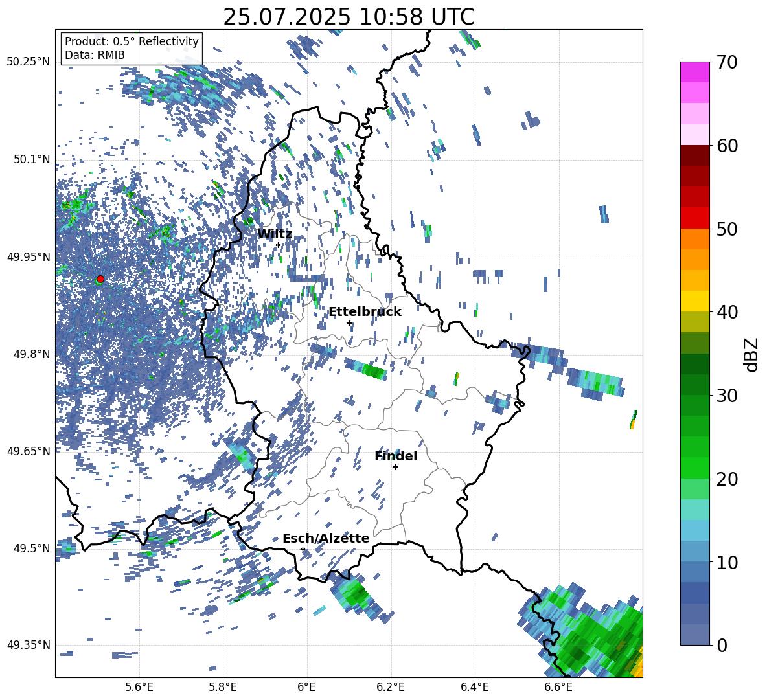
Task: Click the latitude label '49.35°N'
Action: [x=29, y=645]
